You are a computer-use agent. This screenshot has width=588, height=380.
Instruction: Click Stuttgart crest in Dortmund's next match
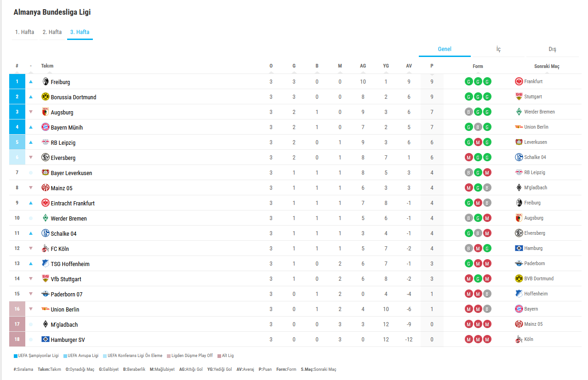[x=519, y=96]
